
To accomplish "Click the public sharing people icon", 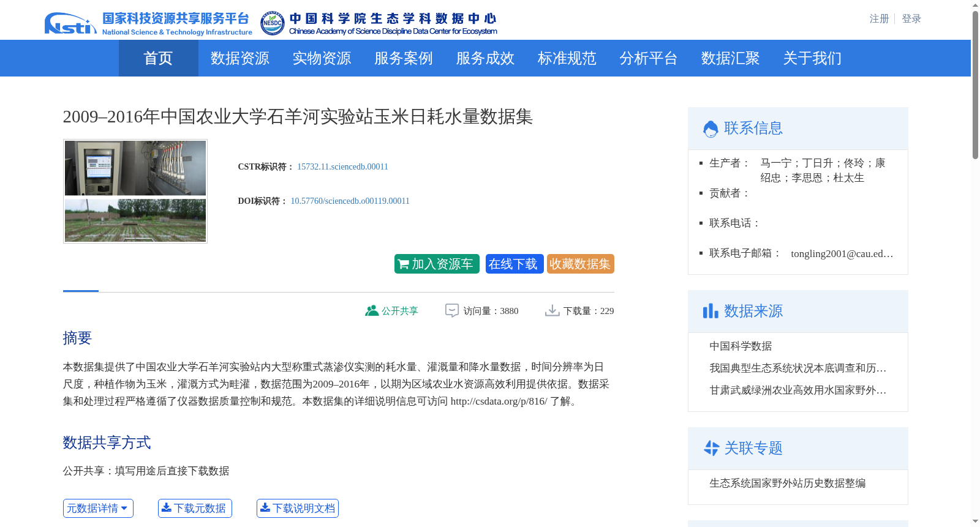I will pos(372,311).
